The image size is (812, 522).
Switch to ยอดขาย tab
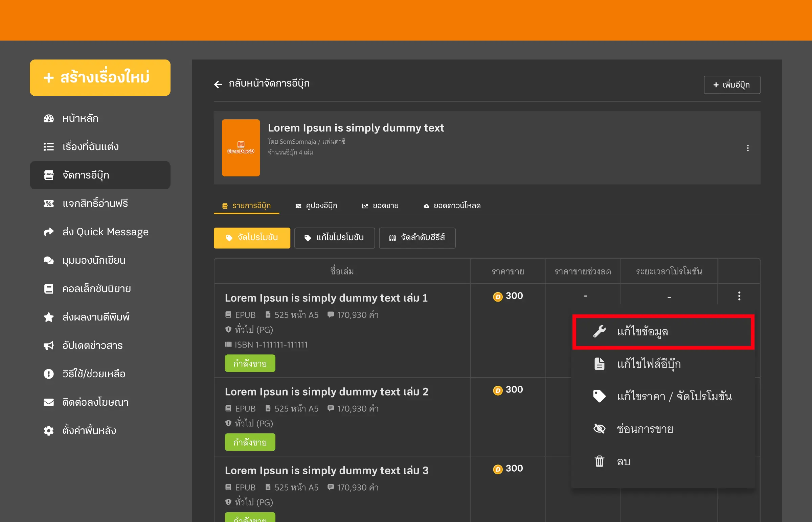(x=380, y=206)
